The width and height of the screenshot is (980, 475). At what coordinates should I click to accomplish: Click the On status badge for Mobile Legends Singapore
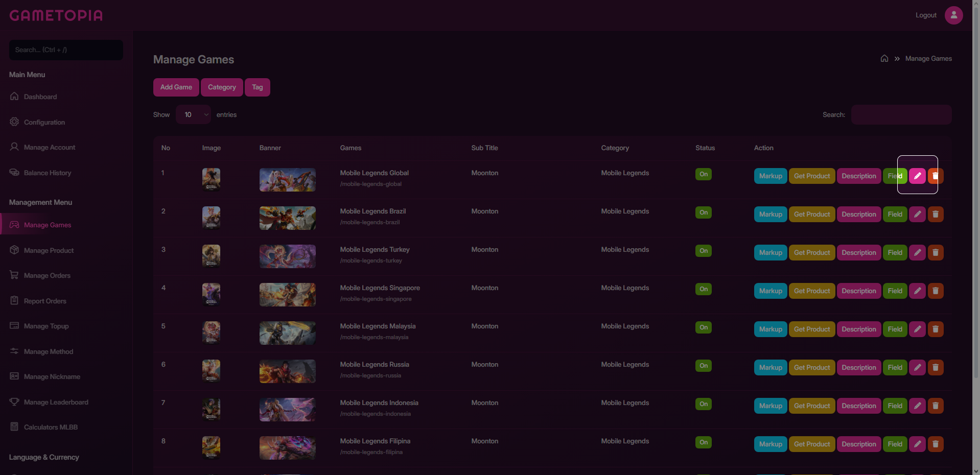point(704,289)
